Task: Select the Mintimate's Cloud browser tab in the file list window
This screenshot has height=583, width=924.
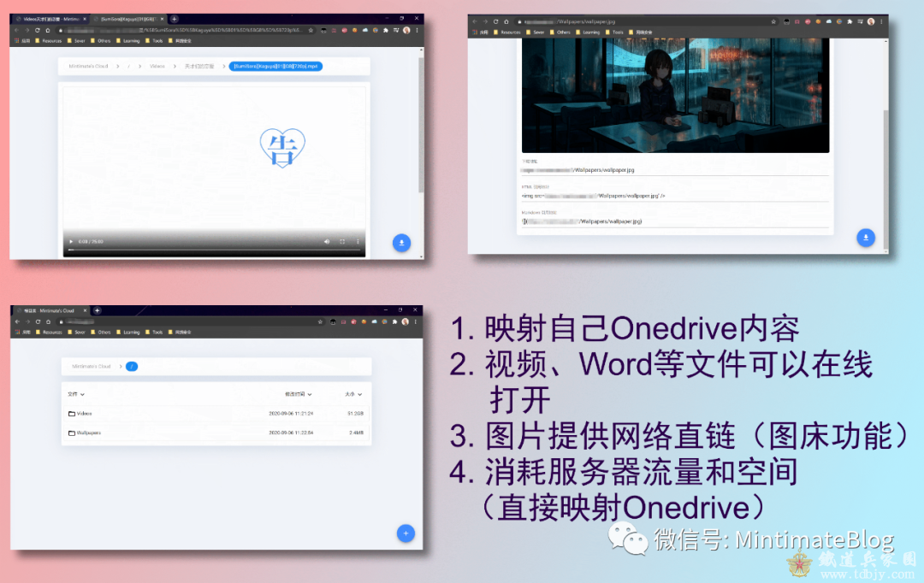Action: pos(51,310)
